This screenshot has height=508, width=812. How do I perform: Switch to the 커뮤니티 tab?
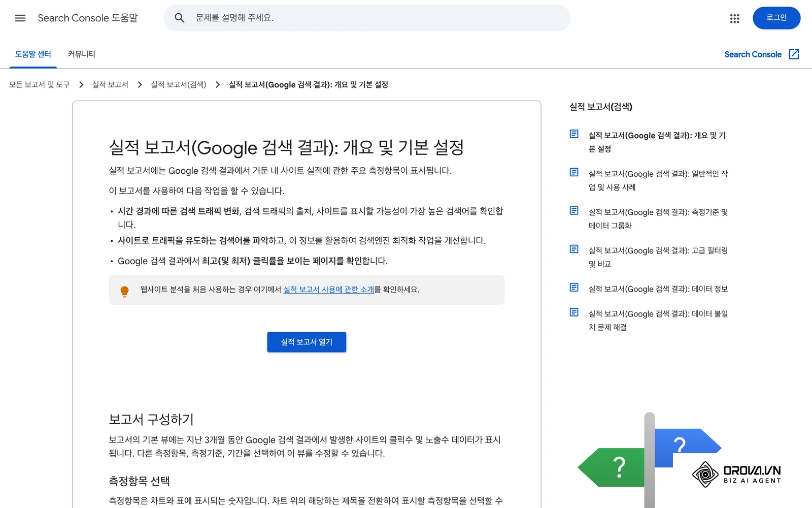82,54
